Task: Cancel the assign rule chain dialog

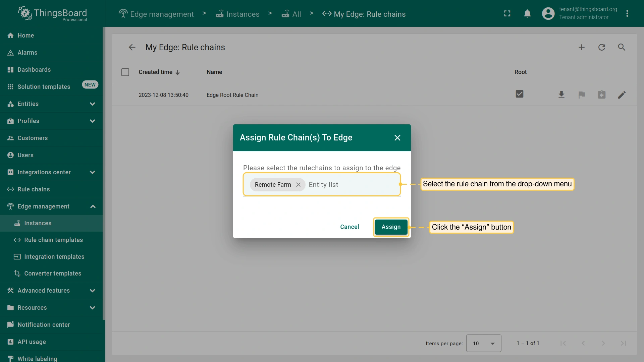Action: [349, 227]
